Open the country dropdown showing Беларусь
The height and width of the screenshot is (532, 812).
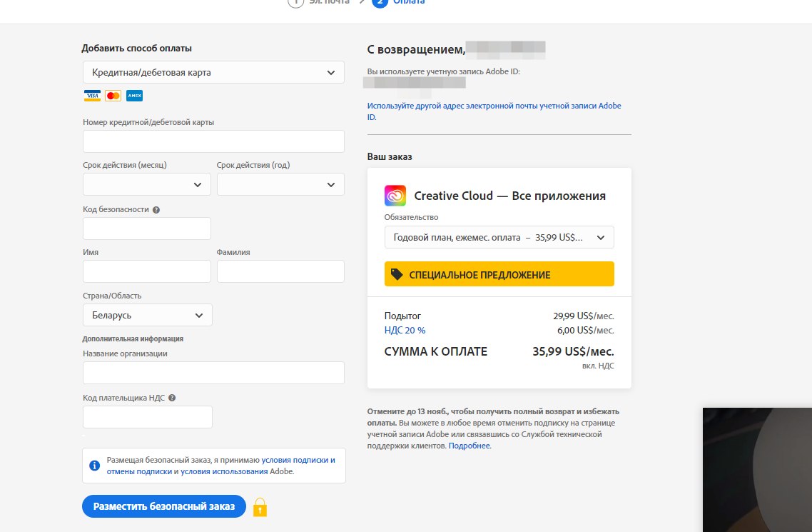(148, 315)
